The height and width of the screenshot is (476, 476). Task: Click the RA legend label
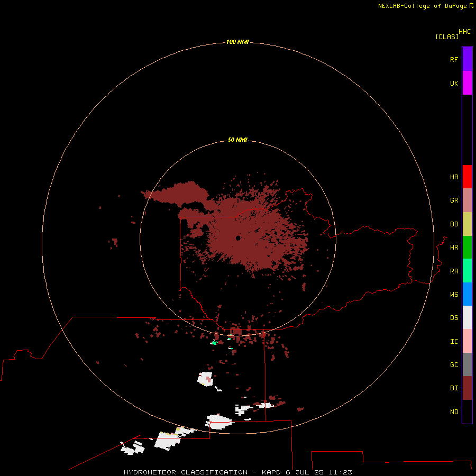coord(454,271)
